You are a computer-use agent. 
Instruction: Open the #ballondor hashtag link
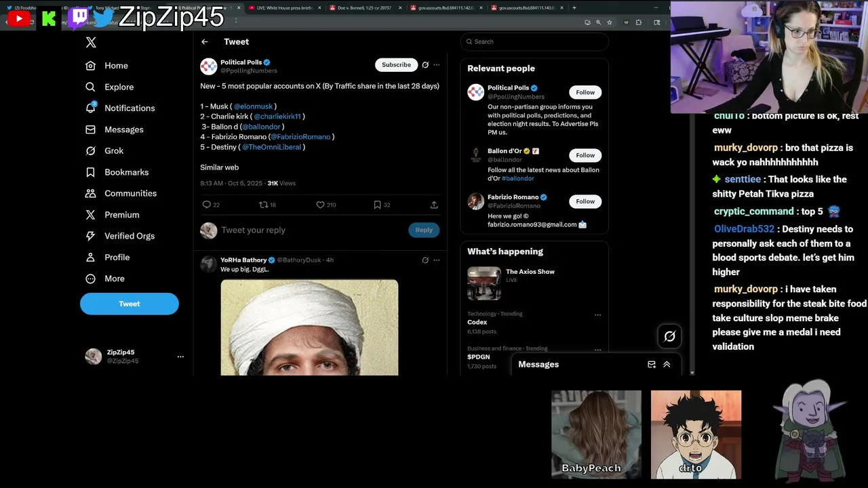pos(518,179)
